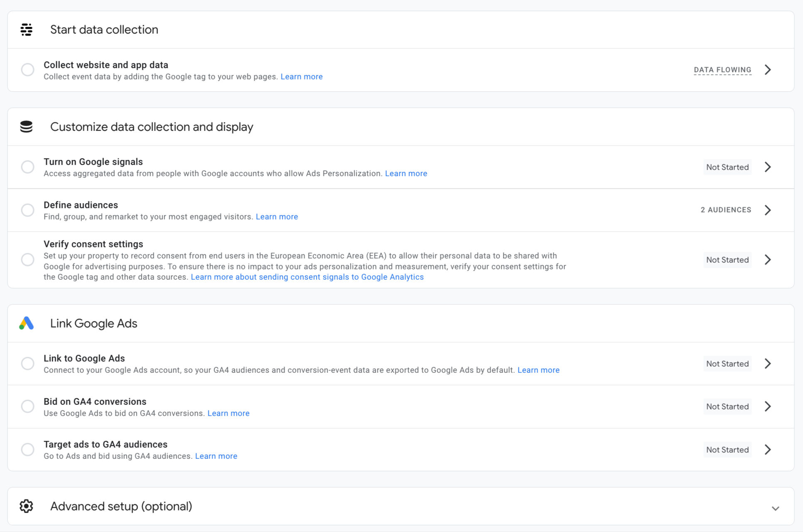Open Learn more link for Link to Google Ads

click(x=539, y=370)
